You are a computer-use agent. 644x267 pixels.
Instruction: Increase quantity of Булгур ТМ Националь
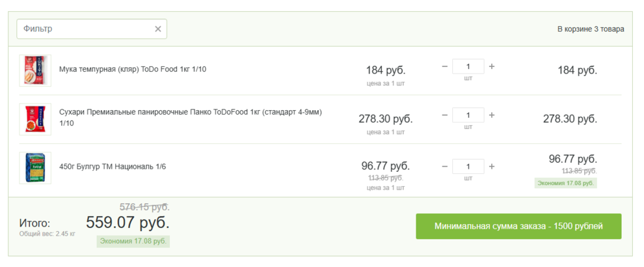[x=492, y=166]
